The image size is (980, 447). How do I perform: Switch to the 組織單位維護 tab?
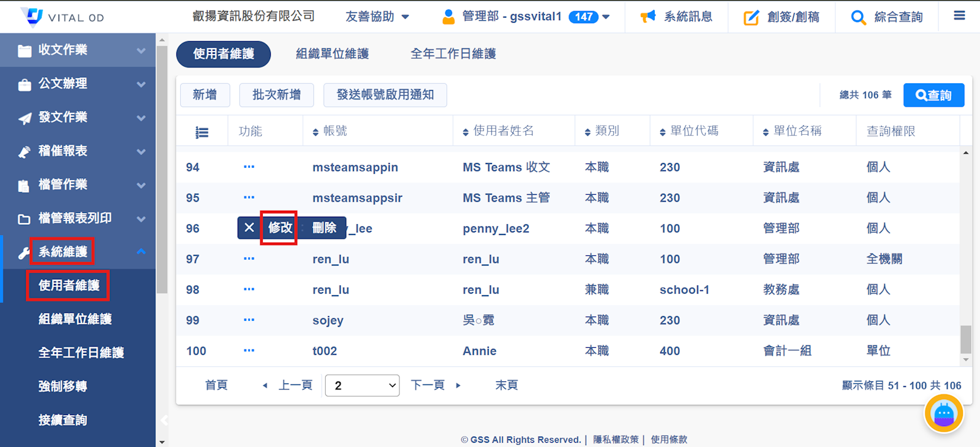(x=333, y=54)
